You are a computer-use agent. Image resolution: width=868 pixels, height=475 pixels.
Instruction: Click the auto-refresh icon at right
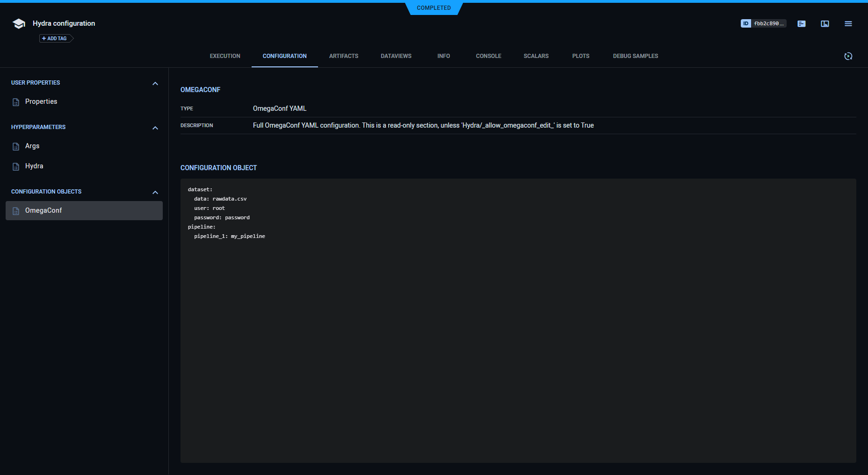pyautogui.click(x=848, y=56)
